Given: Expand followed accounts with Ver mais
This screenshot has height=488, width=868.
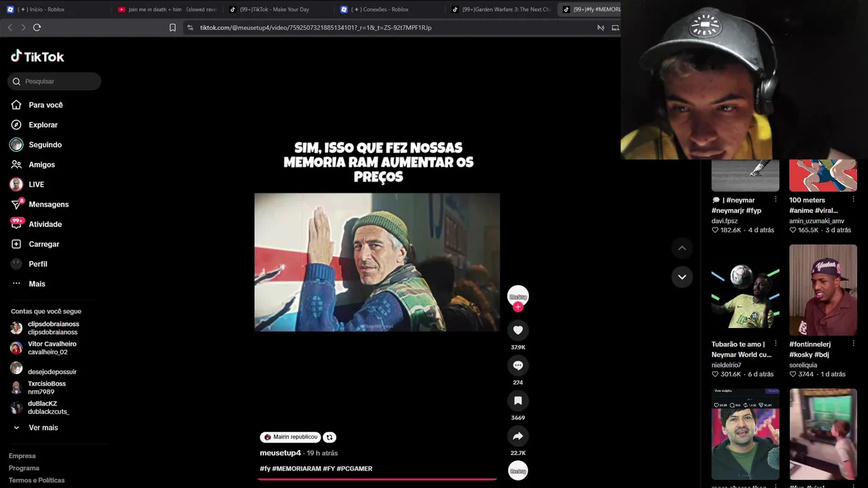Looking at the screenshot, I should [x=43, y=428].
